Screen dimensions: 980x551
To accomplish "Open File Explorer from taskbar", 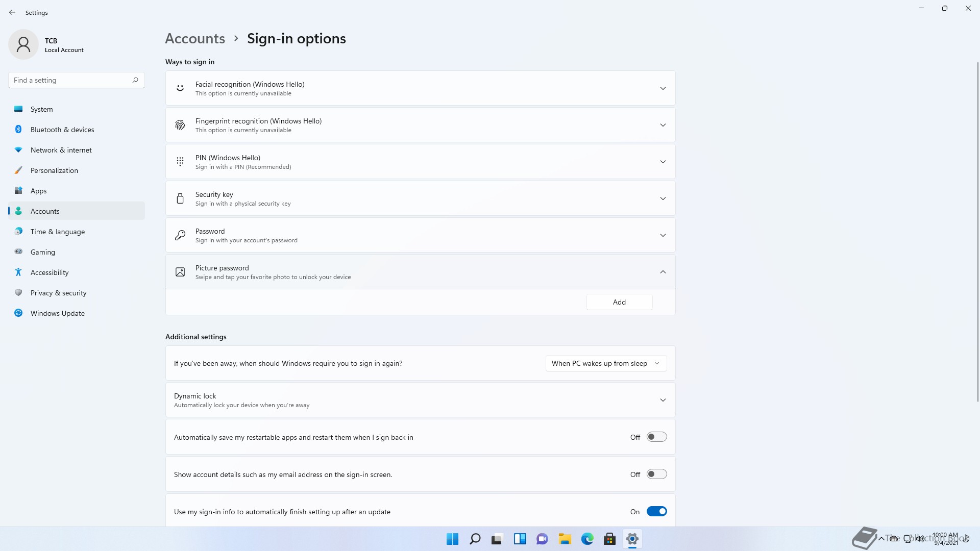I will pyautogui.click(x=565, y=539).
